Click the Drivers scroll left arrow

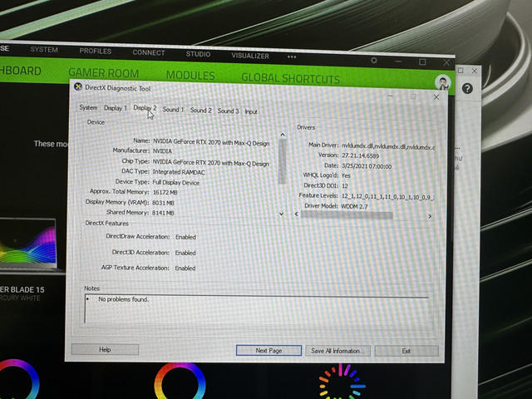pyautogui.click(x=297, y=214)
